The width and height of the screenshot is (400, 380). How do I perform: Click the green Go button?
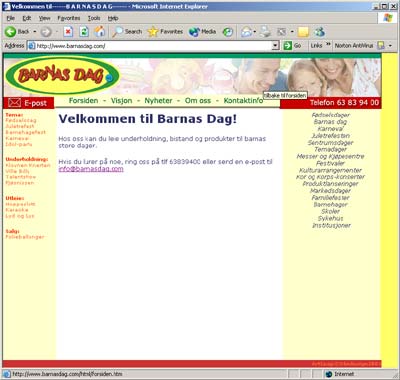[x=292, y=45]
